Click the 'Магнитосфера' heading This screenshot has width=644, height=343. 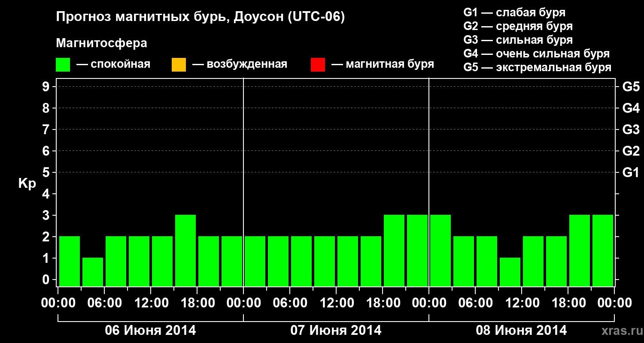click(101, 43)
